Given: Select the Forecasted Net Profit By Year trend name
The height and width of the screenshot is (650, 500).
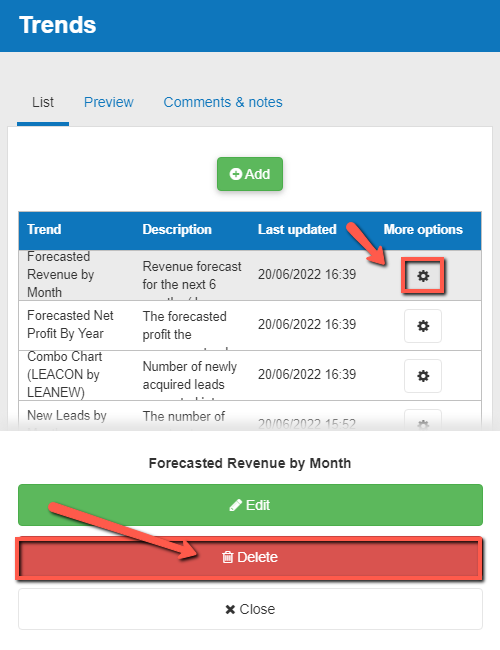Looking at the screenshot, I should (70, 324).
